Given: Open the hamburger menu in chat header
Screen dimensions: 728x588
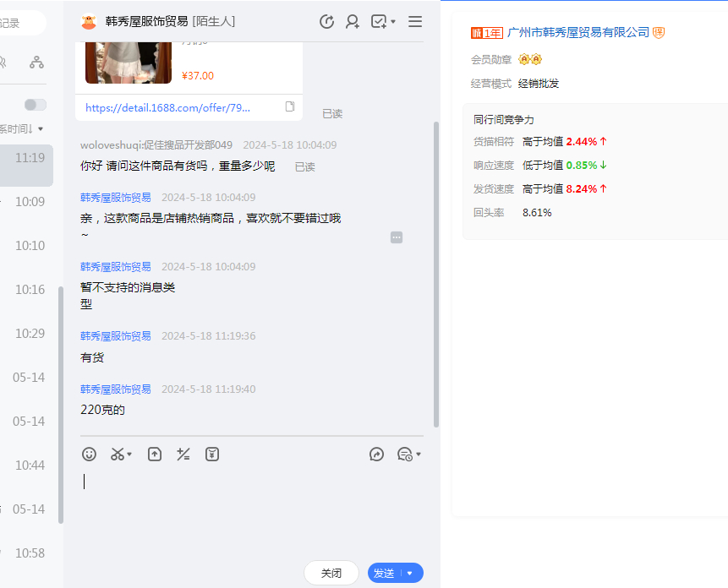Looking at the screenshot, I should 415,22.
